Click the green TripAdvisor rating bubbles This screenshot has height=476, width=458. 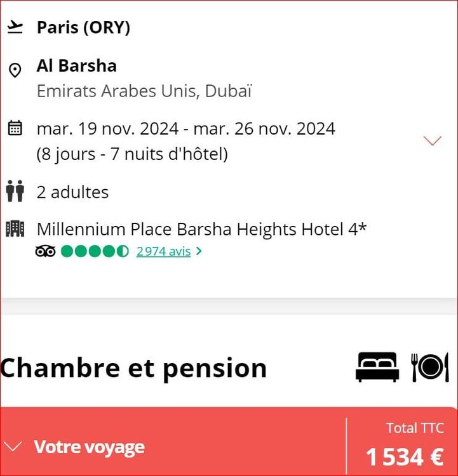[95, 251]
